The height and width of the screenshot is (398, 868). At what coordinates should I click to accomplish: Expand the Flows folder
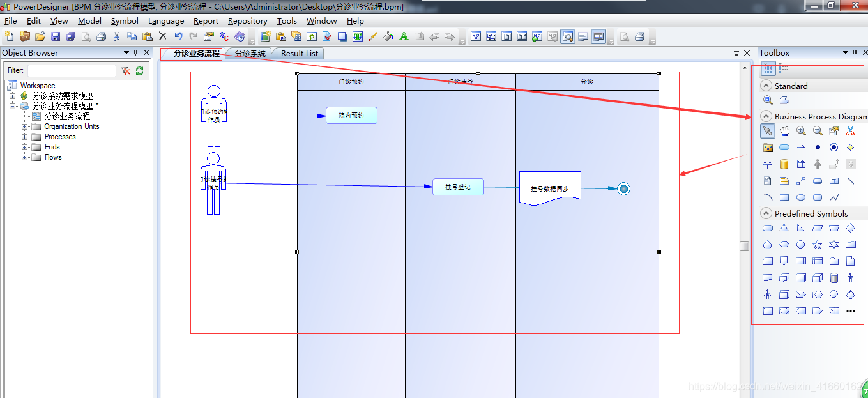coord(24,157)
